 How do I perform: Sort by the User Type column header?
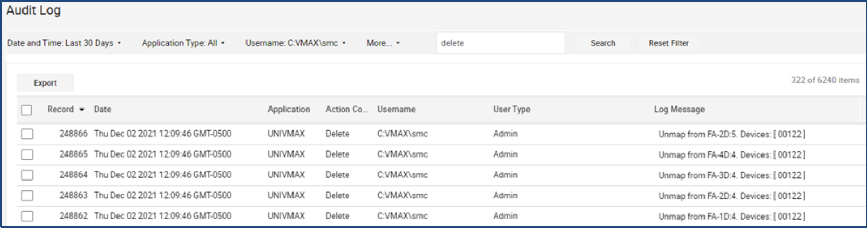pos(511,109)
